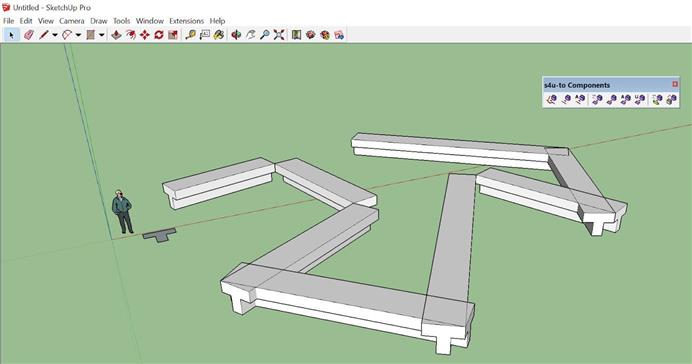Select the Rectangle shape tool
Screen dimensions: 692x364
[90, 35]
